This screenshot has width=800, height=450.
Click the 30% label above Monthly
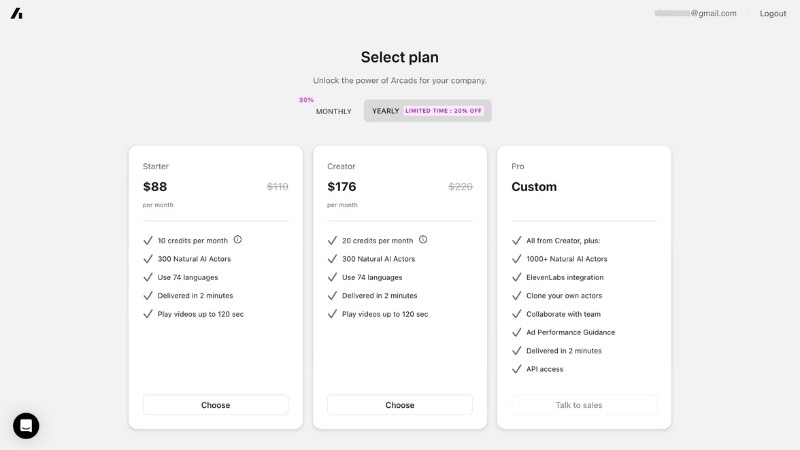306,100
